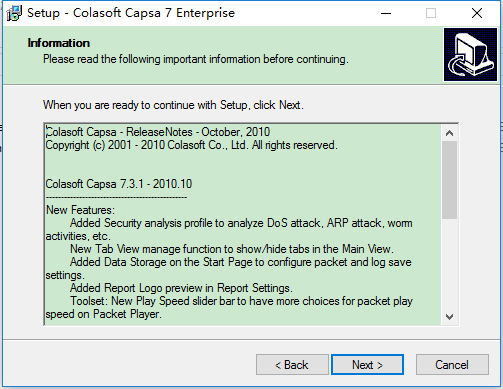Click the New Features heading text

pyautogui.click(x=80, y=210)
